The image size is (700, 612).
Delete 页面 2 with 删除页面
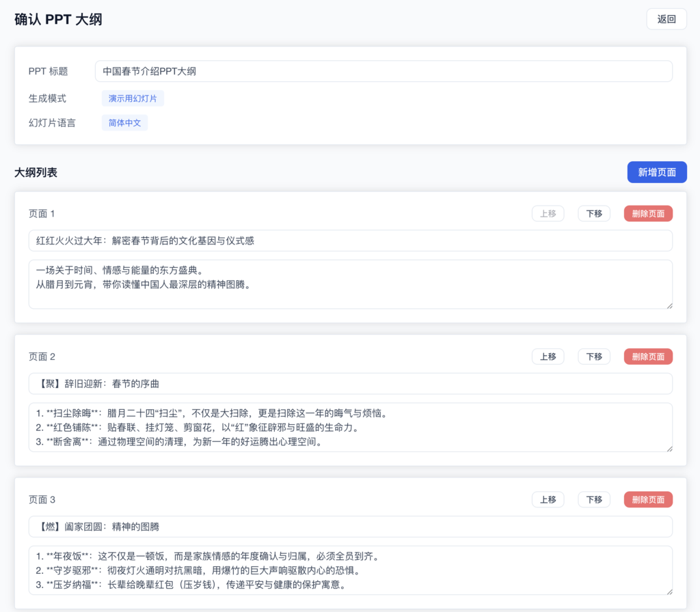point(647,357)
